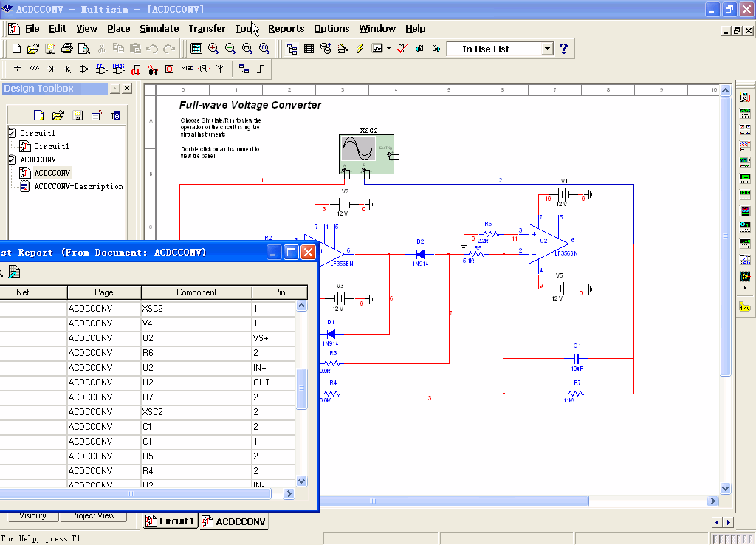Screen dimensions: 756x545
Task: Place a Transistor component
Action: pyautogui.click(x=68, y=69)
